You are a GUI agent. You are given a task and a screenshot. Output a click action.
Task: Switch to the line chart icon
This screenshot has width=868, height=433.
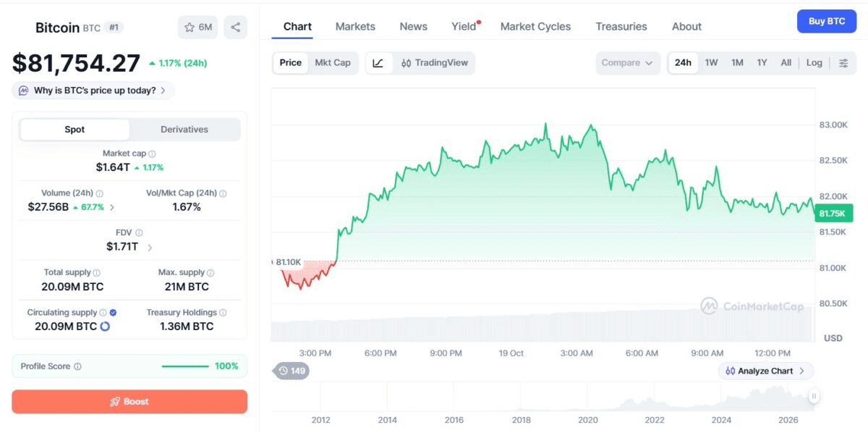pyautogui.click(x=378, y=63)
